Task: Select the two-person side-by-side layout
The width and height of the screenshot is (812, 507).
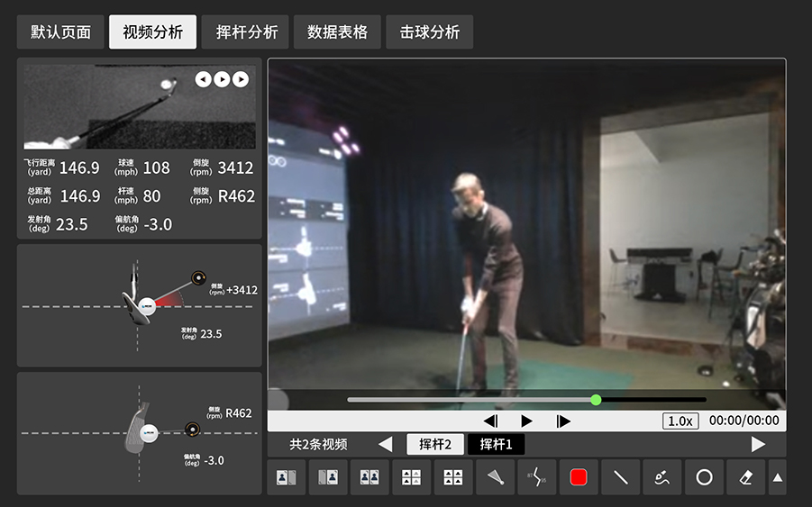Action: (370, 477)
